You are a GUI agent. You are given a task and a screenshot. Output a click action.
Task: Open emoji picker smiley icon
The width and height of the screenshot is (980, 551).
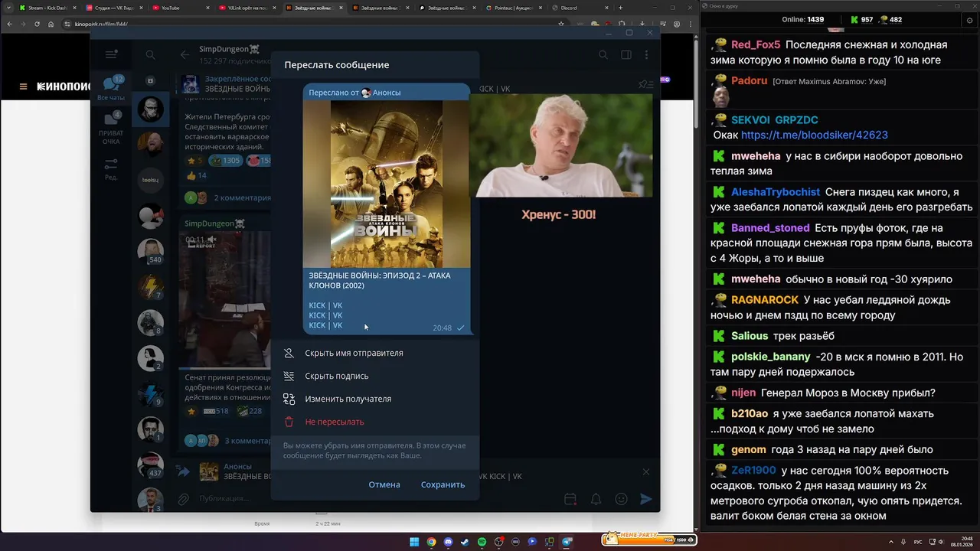point(621,499)
